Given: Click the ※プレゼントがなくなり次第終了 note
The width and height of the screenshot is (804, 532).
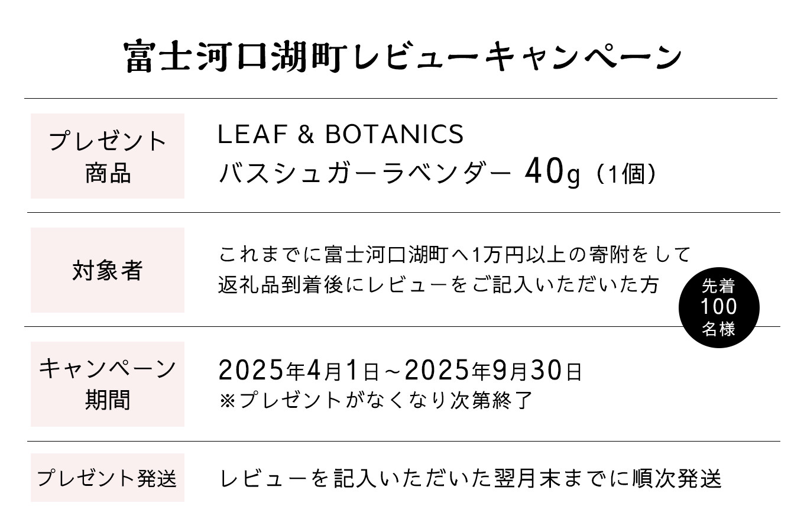Looking at the screenshot, I should [376, 400].
